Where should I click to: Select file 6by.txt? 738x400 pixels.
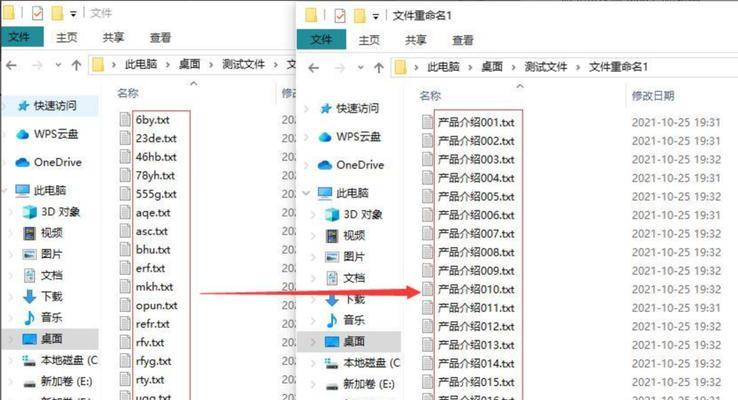click(152, 120)
